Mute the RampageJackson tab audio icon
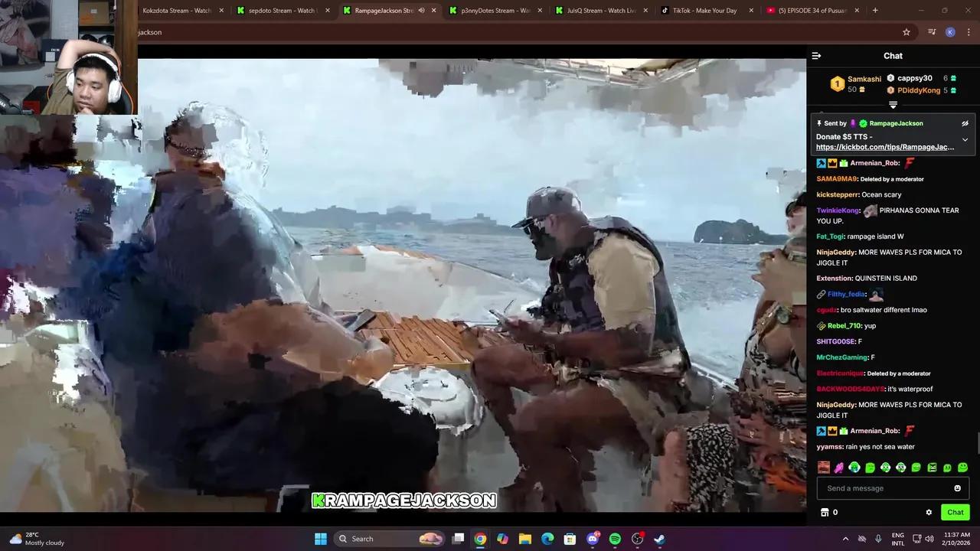 click(x=421, y=11)
